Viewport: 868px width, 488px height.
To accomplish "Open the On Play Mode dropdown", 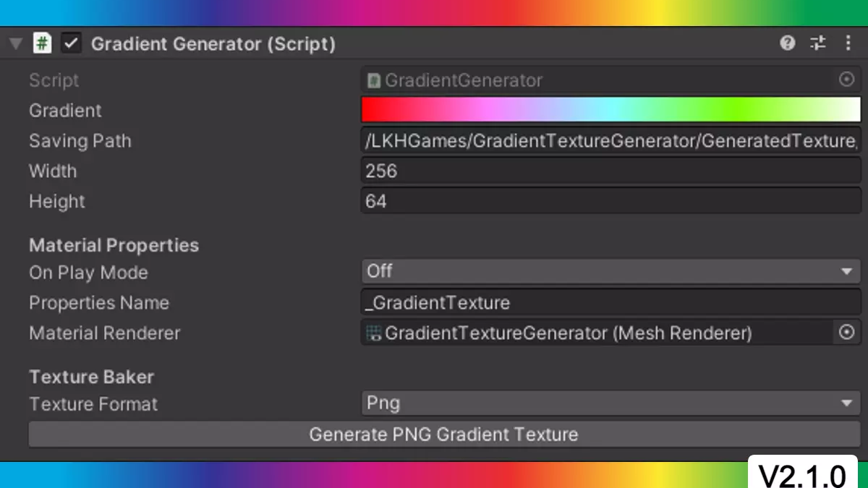I will coord(610,272).
